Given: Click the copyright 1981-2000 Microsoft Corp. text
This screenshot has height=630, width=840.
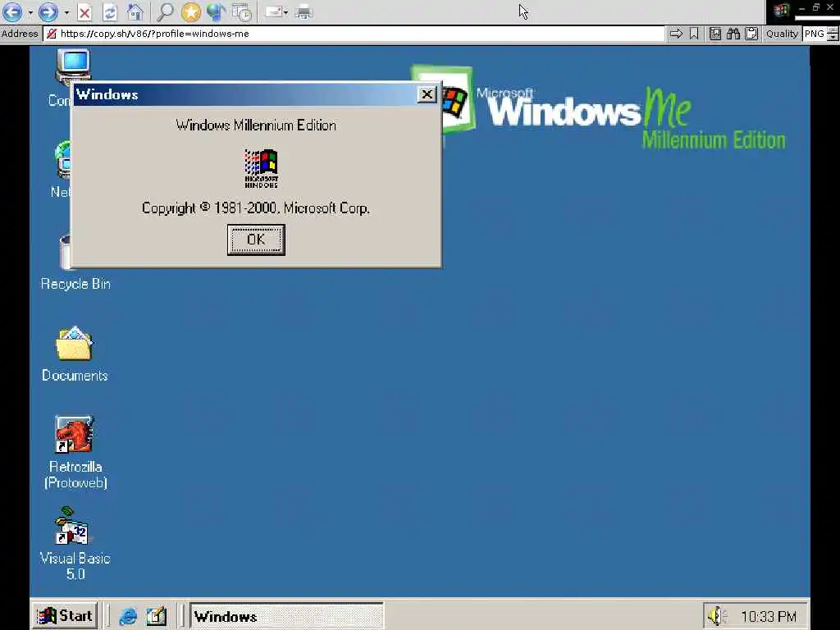Looking at the screenshot, I should pyautogui.click(x=256, y=208).
